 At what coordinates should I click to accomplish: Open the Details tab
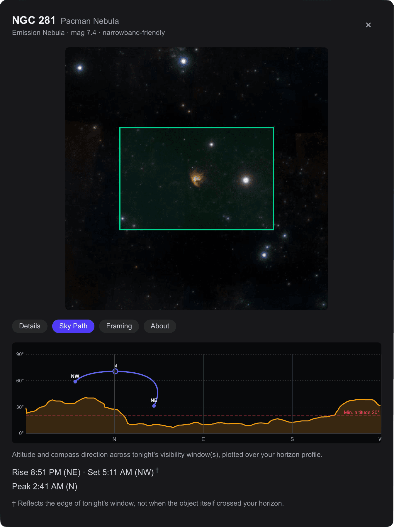pyautogui.click(x=30, y=326)
